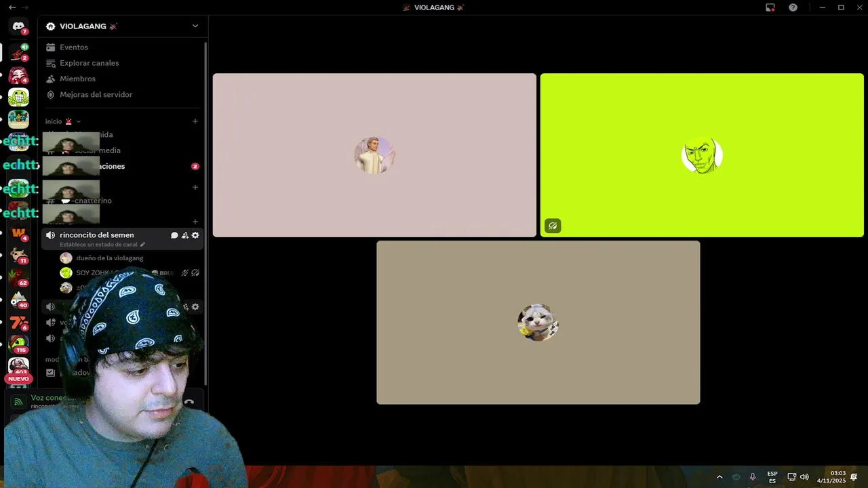Focus the pink background participant tile
The width and height of the screenshot is (868, 488).
pyautogui.click(x=374, y=155)
